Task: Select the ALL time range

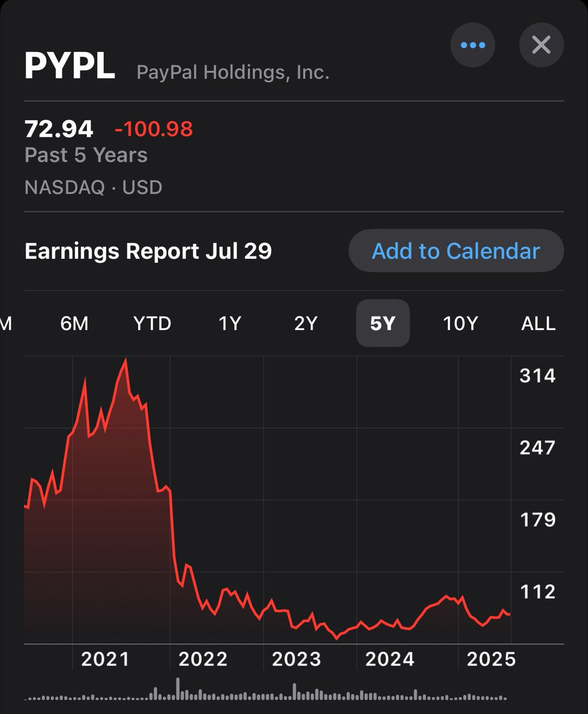Action: 538,324
